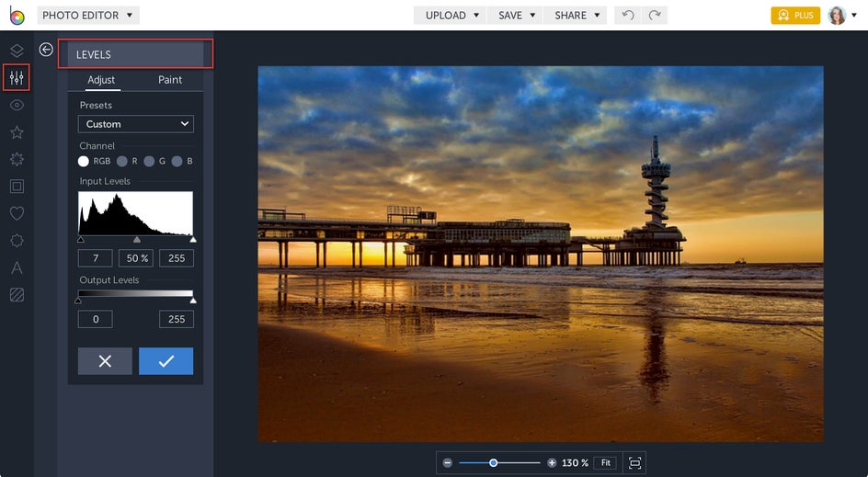This screenshot has width=868, height=477.
Task: Undo the last edit
Action: (627, 16)
